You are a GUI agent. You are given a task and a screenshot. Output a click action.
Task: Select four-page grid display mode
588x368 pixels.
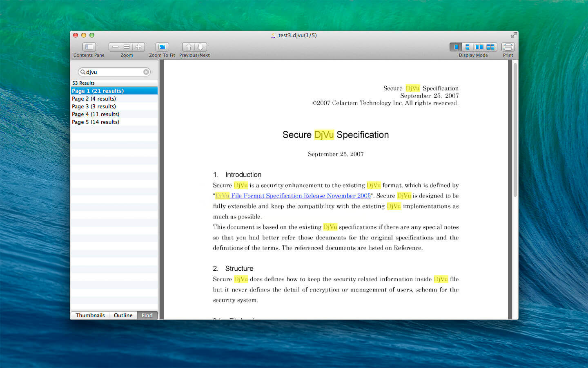(490, 47)
